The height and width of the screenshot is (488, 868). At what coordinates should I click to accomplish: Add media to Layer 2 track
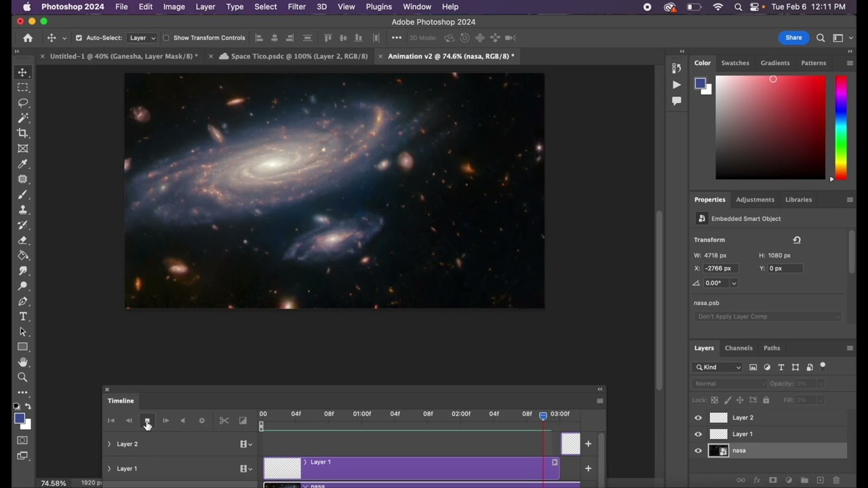click(x=588, y=444)
